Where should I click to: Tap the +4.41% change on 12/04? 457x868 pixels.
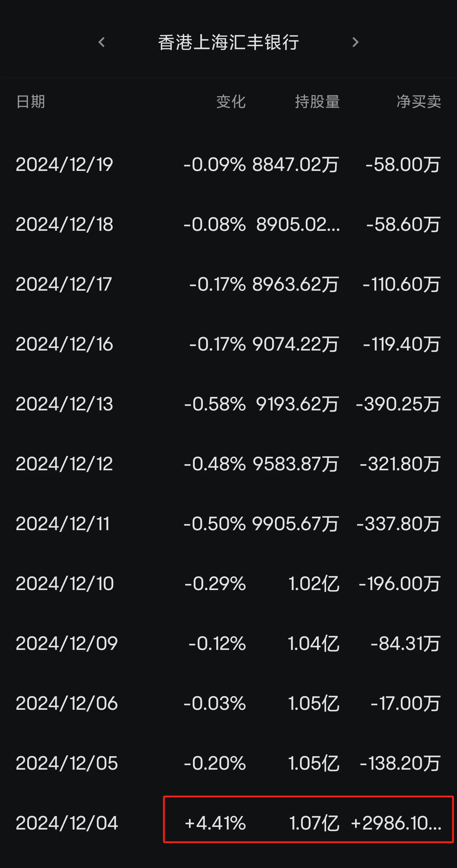click(215, 823)
